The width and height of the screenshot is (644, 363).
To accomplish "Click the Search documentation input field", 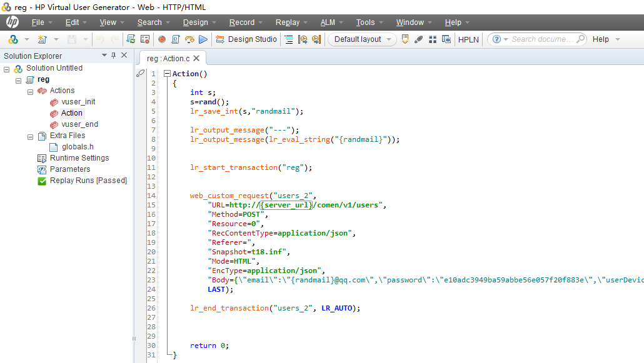I will [x=541, y=39].
